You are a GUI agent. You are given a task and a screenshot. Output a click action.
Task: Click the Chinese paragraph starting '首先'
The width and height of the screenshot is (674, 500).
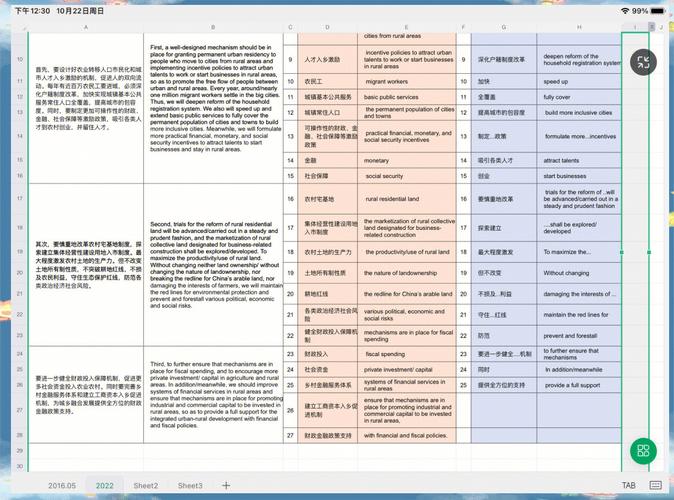(x=88, y=98)
